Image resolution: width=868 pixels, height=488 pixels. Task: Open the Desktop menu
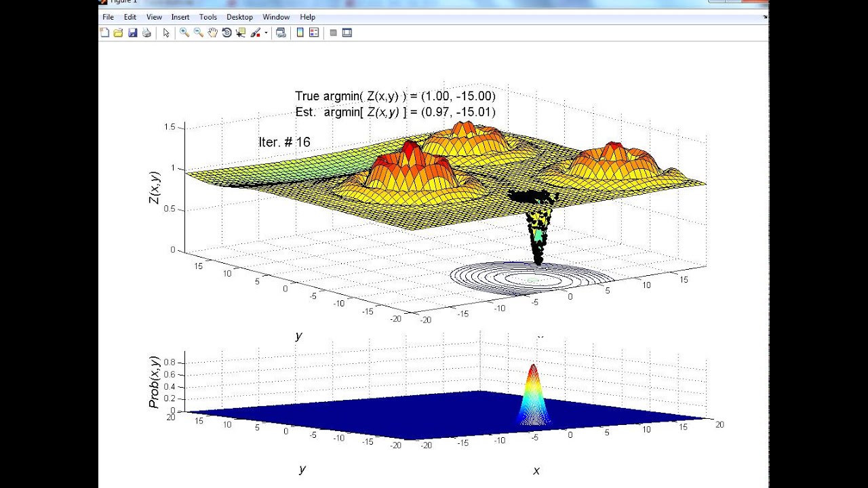(x=239, y=17)
